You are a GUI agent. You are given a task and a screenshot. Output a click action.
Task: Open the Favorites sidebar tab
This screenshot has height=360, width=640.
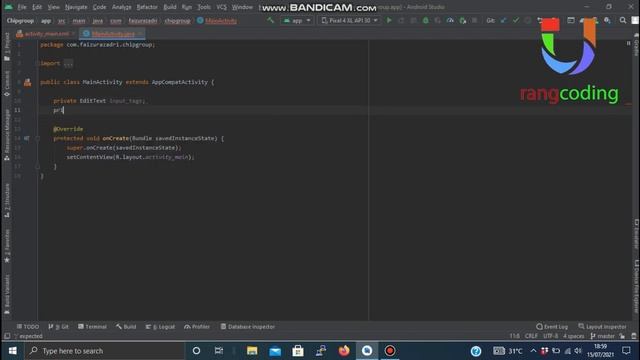pyautogui.click(x=7, y=246)
